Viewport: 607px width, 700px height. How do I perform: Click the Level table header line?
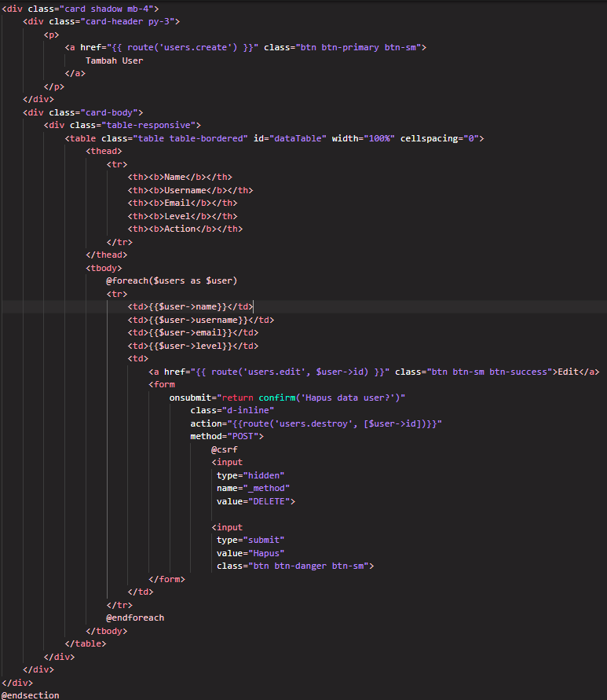[182, 217]
